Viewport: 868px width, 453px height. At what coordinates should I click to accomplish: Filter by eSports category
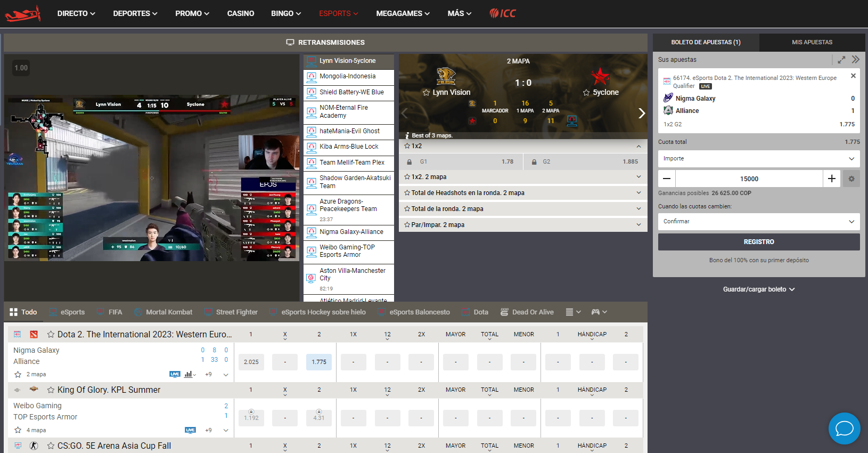click(x=67, y=312)
